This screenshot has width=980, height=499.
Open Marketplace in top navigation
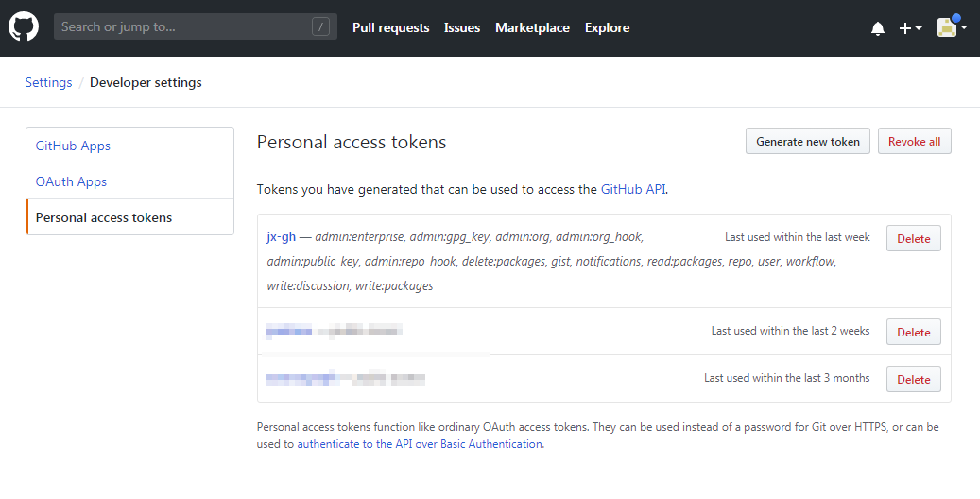[x=532, y=27]
